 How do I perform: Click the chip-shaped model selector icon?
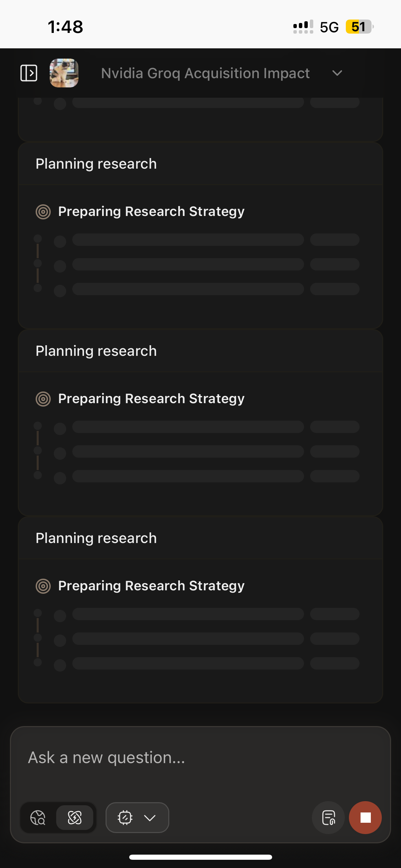[125, 818]
